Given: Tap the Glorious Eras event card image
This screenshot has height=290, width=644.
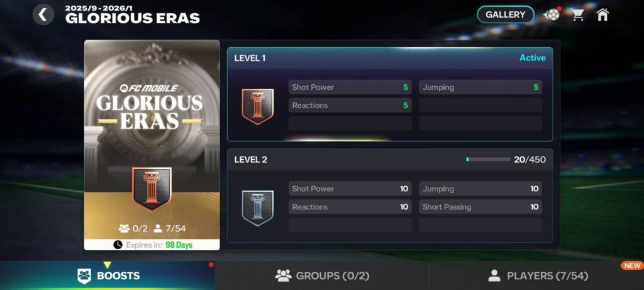Looking at the screenshot, I should [x=152, y=145].
